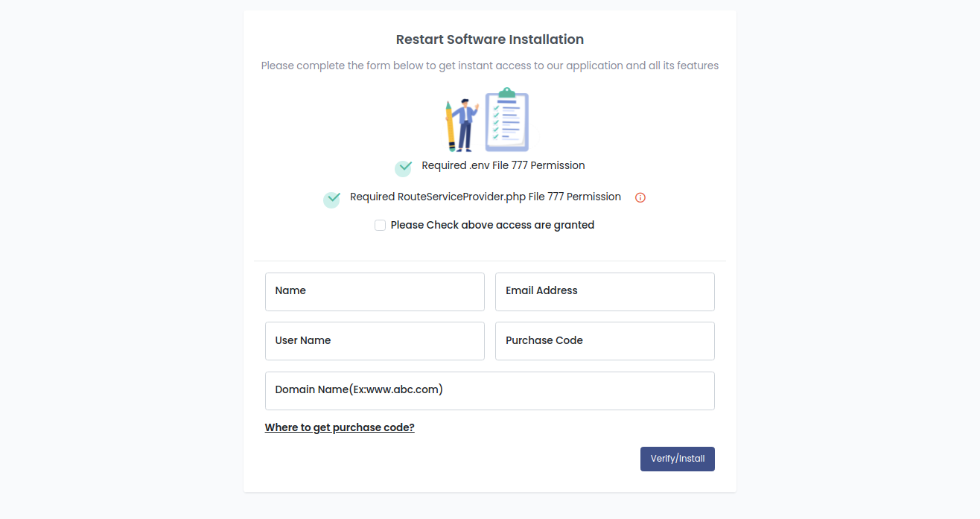Open 'Where to get purchase code?' link

340,427
